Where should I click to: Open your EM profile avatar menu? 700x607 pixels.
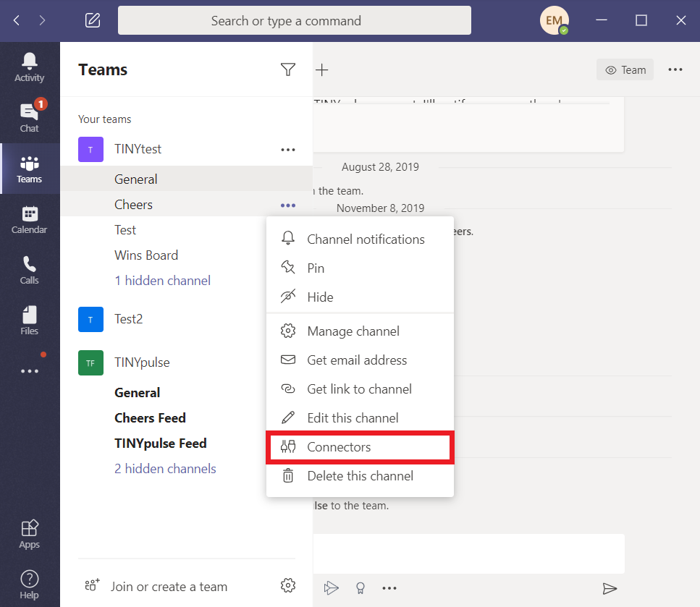pyautogui.click(x=554, y=20)
